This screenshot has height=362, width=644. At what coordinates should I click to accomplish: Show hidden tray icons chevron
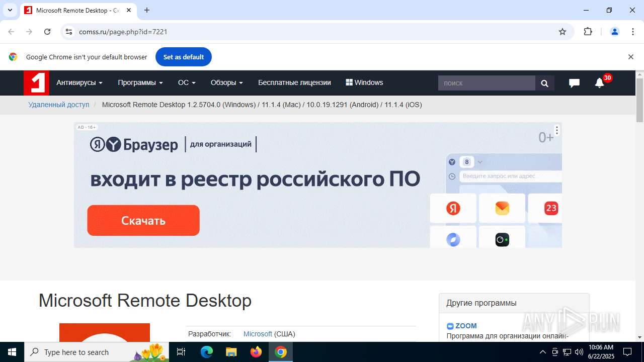pos(542,352)
